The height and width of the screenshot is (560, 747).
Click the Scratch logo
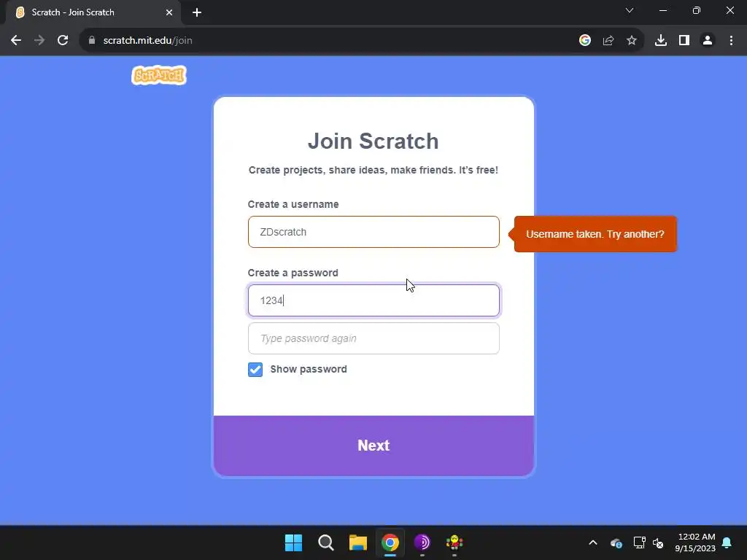pos(158,75)
